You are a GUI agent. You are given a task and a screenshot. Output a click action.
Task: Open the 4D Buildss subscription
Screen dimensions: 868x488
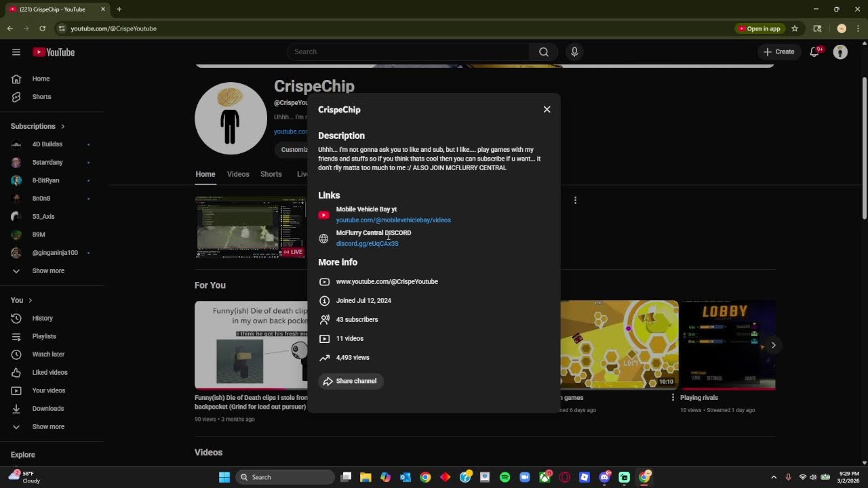pyautogui.click(x=47, y=144)
